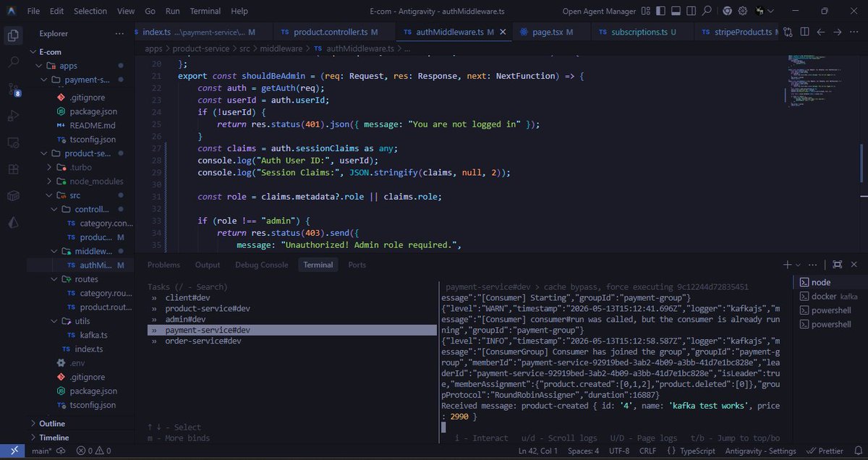Click the notifications bell in status bar
868x460 pixels.
[x=857, y=452]
